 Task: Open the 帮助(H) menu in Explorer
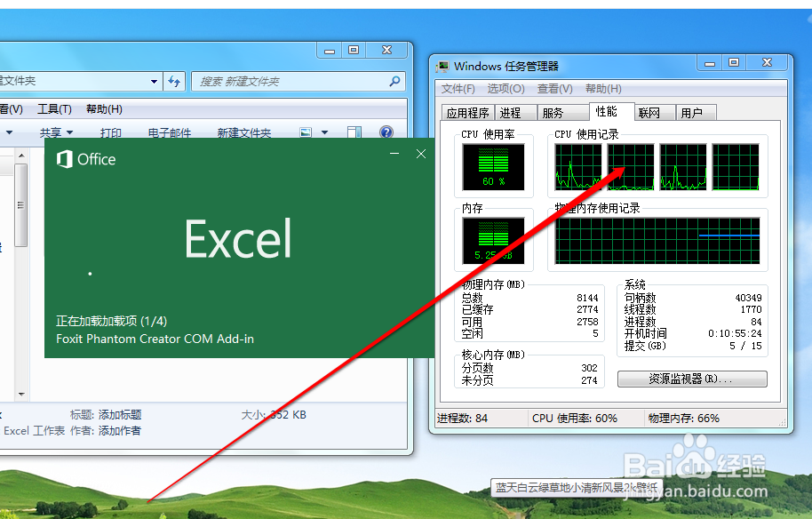click(x=104, y=109)
